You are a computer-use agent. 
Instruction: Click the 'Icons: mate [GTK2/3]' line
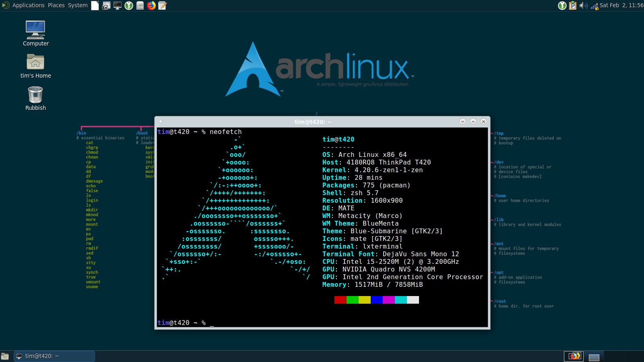363,239
